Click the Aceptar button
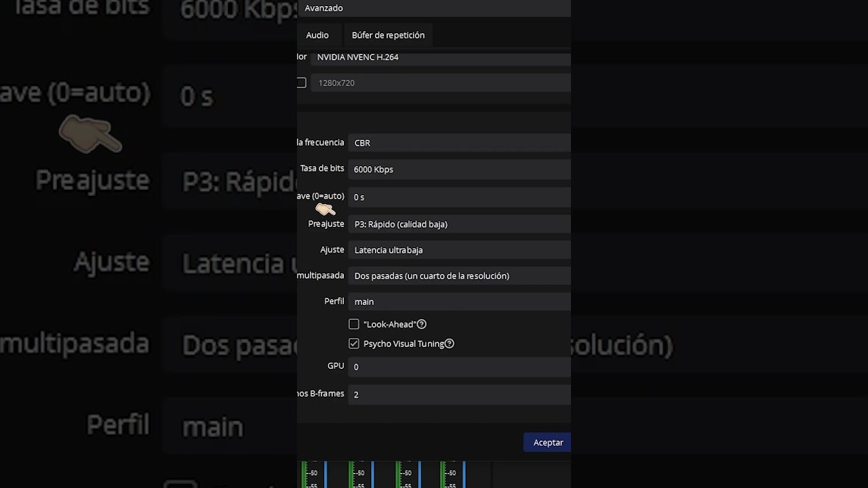 548,443
